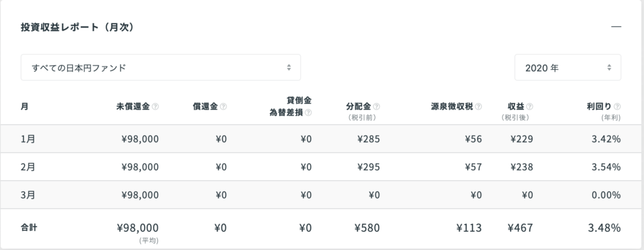Click the year selector arrows
The width and height of the screenshot is (644, 250).
609,67
